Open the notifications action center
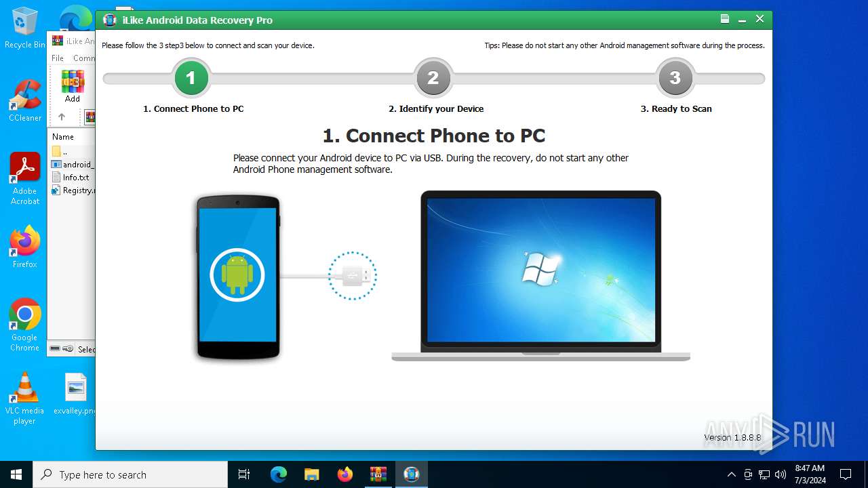 (846, 474)
